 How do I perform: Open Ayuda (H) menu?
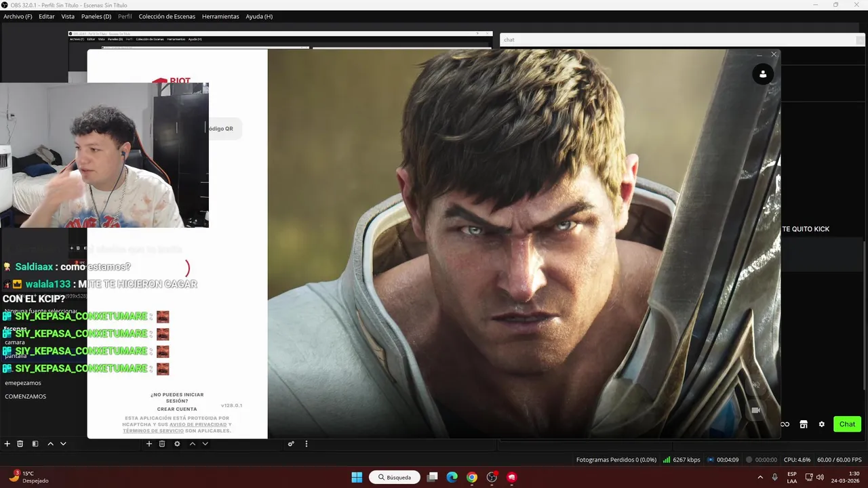(x=259, y=16)
